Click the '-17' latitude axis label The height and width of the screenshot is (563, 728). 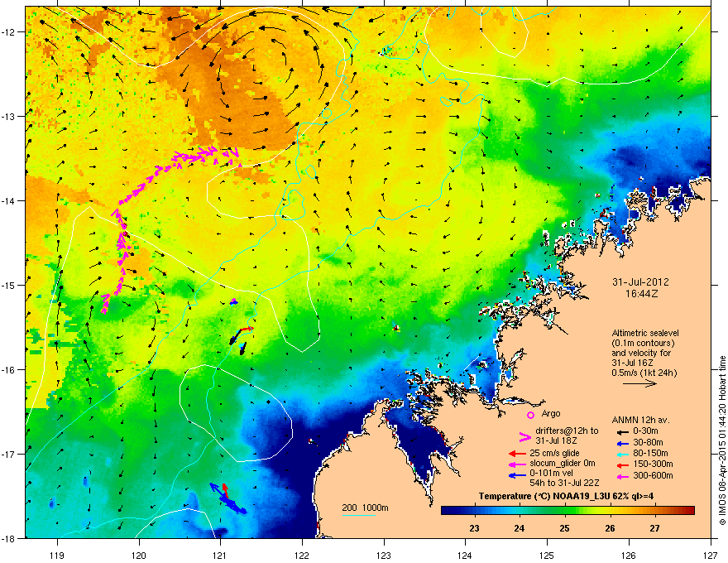click(9, 454)
